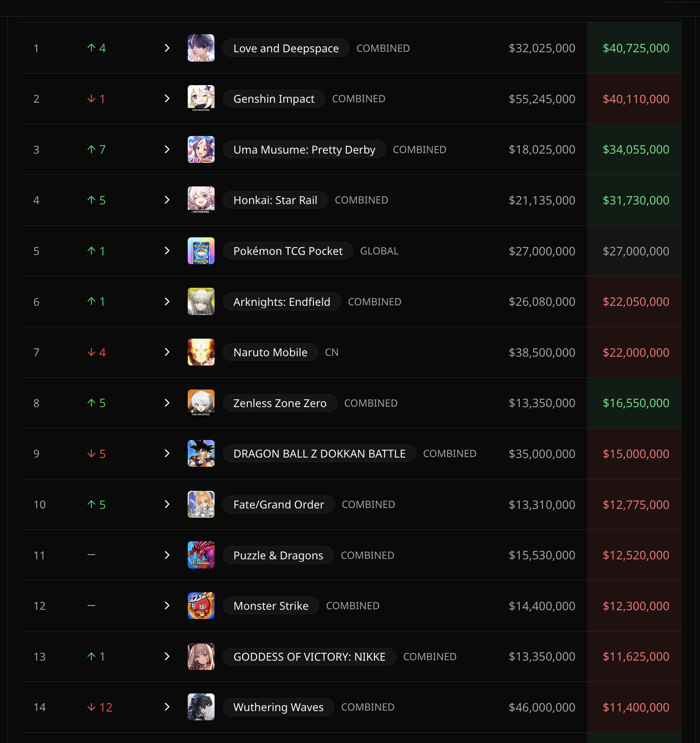Image resolution: width=700 pixels, height=743 pixels.
Task: Click the Puzzle & Dragons game icon
Action: coord(201,555)
